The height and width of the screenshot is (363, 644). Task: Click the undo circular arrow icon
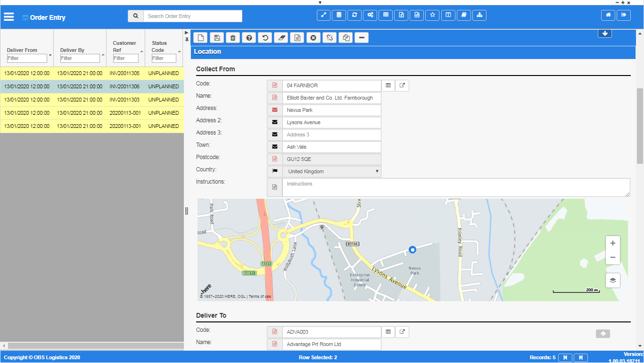click(x=265, y=38)
